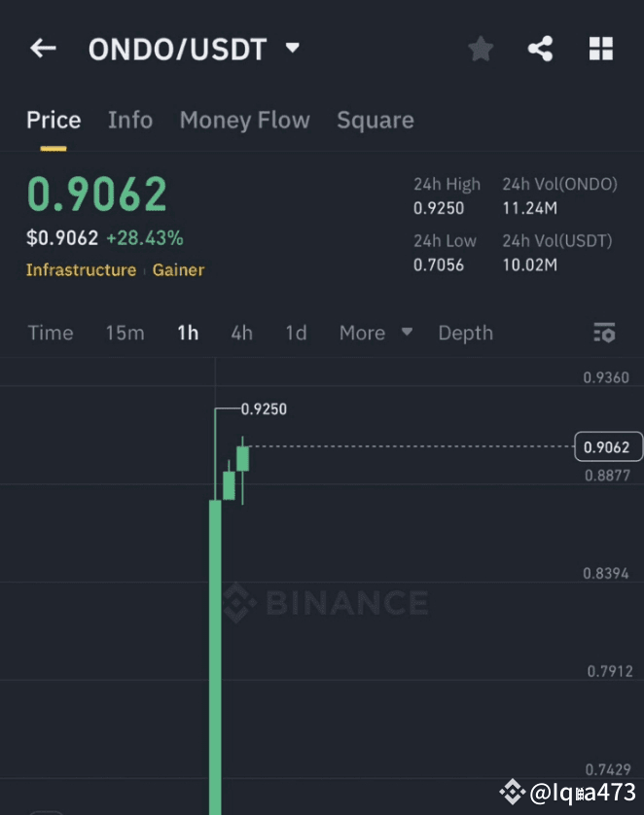Go back with the left arrow icon
644x815 pixels.
(x=43, y=49)
